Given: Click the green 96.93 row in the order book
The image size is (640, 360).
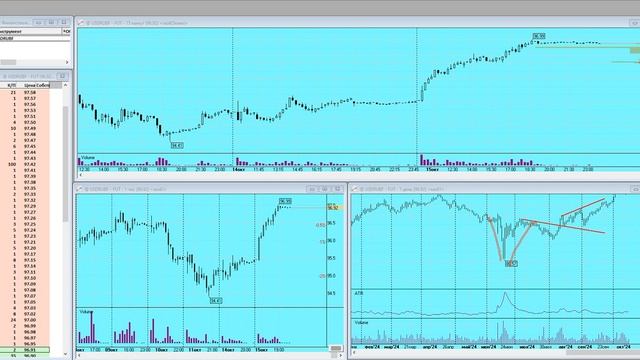Looking at the screenshot, I should [x=25, y=350].
